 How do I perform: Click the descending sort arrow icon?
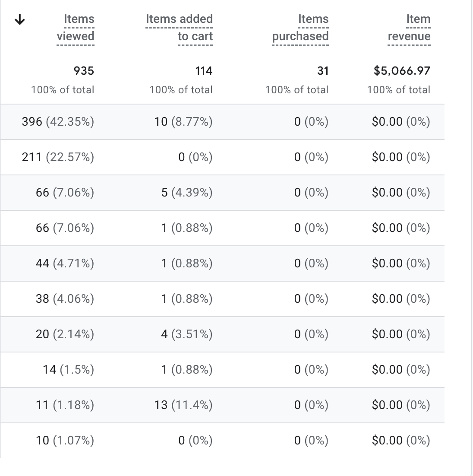[20, 20]
